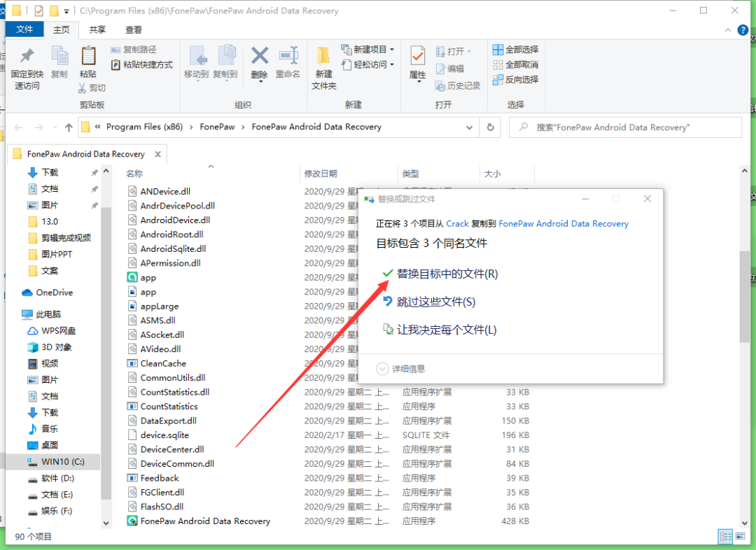The image size is (756, 550).
Task: Refresh the current folder
Action: click(490, 127)
